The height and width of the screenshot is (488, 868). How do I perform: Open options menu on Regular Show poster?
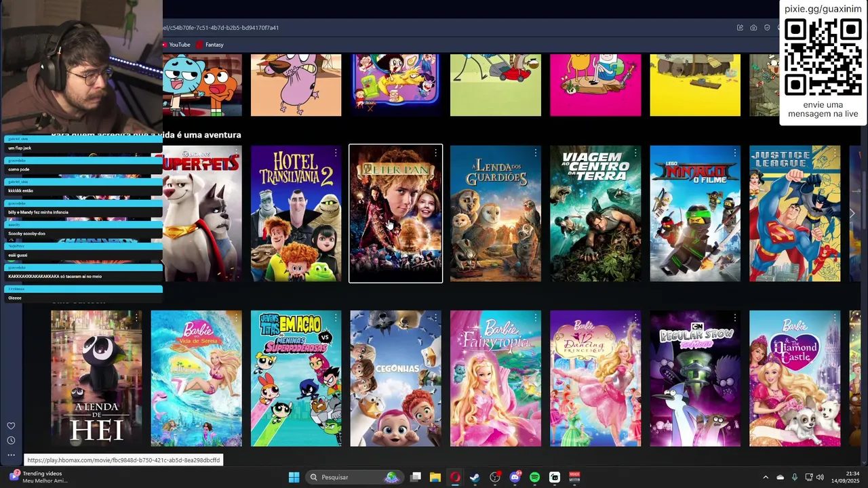[x=734, y=318]
